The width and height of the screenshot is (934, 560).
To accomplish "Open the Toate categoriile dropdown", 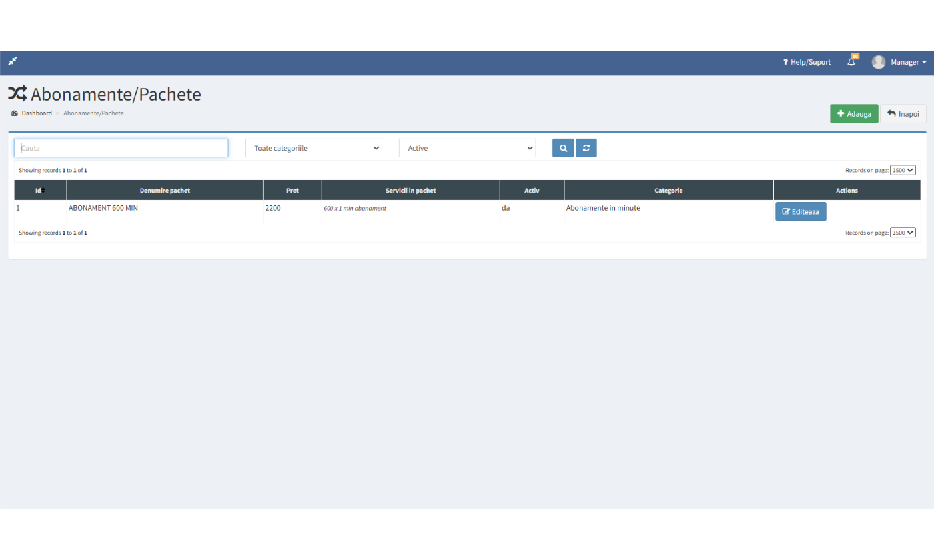I will (313, 148).
